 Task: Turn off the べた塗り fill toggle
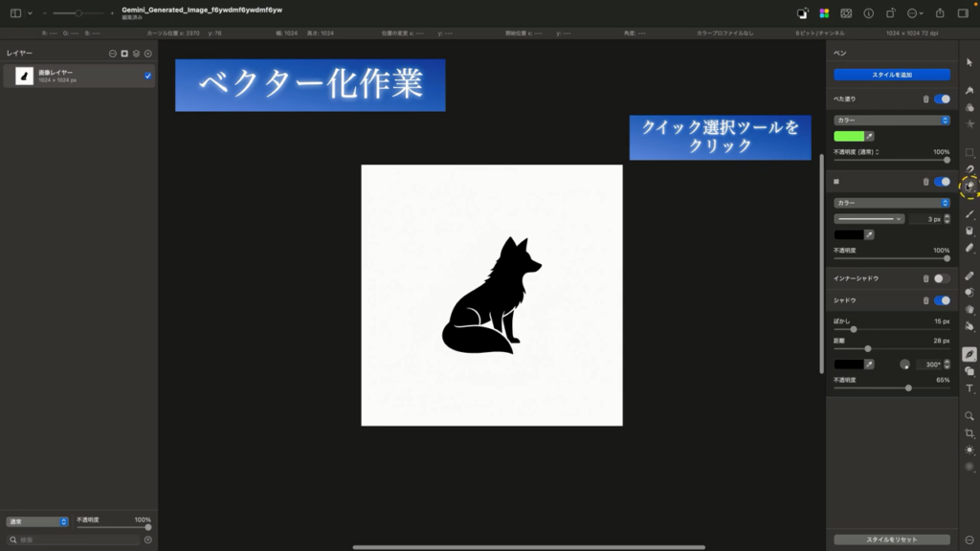click(x=942, y=99)
